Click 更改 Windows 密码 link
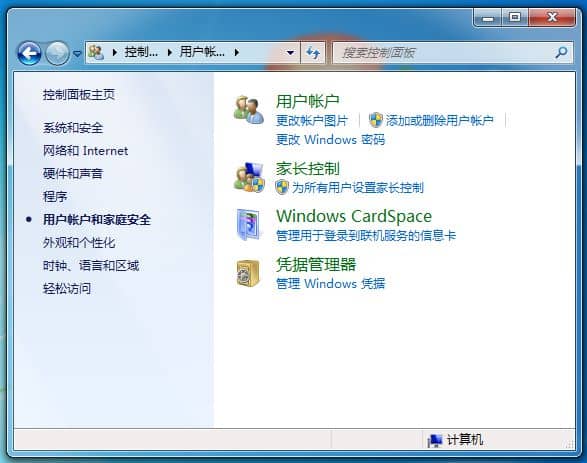Image resolution: width=587 pixels, height=463 pixels. 330,140
